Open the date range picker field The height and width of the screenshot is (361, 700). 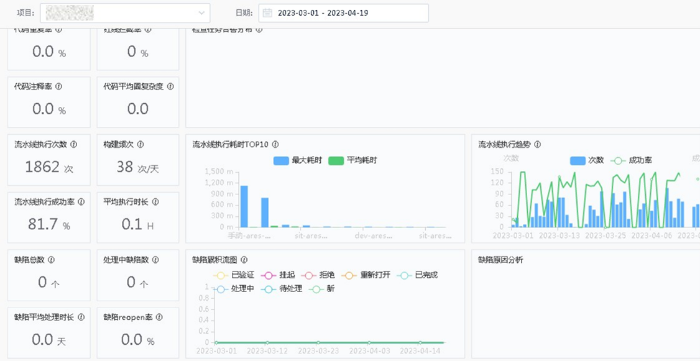click(x=343, y=13)
